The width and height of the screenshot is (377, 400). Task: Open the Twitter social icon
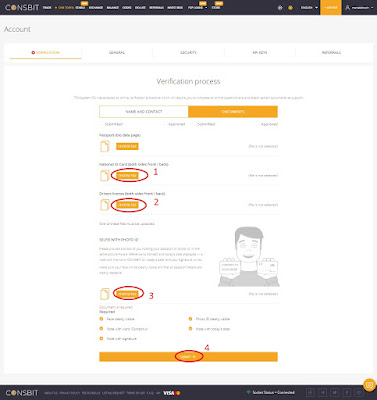click(x=335, y=392)
